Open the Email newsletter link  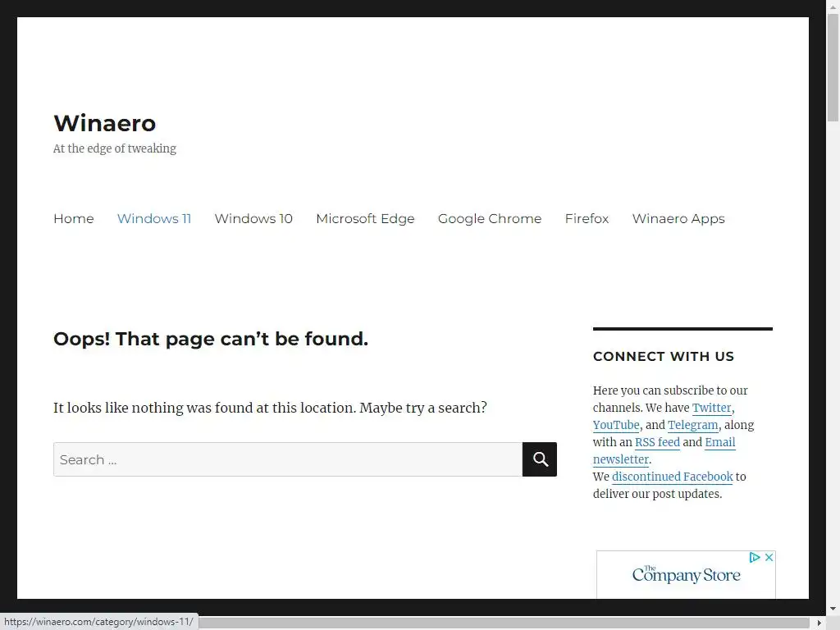720,442
